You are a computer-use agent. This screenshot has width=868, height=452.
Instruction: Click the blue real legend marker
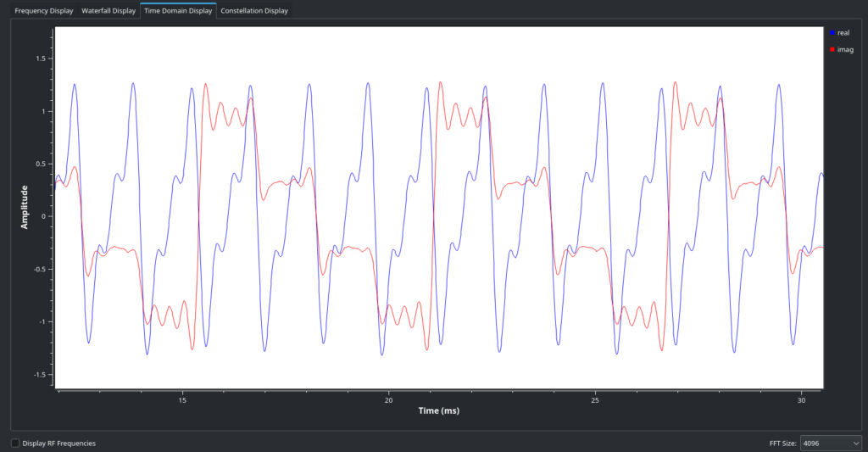[832, 33]
